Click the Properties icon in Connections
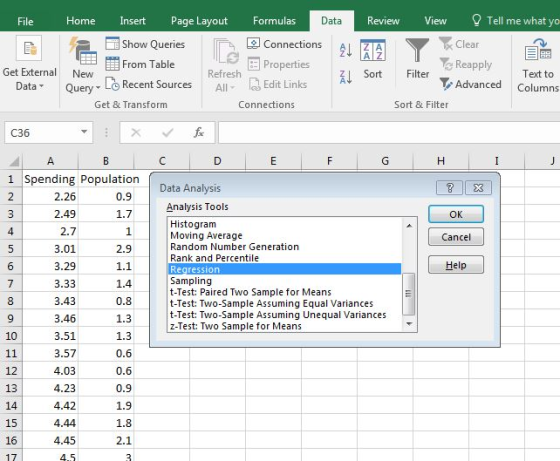 coord(254,64)
